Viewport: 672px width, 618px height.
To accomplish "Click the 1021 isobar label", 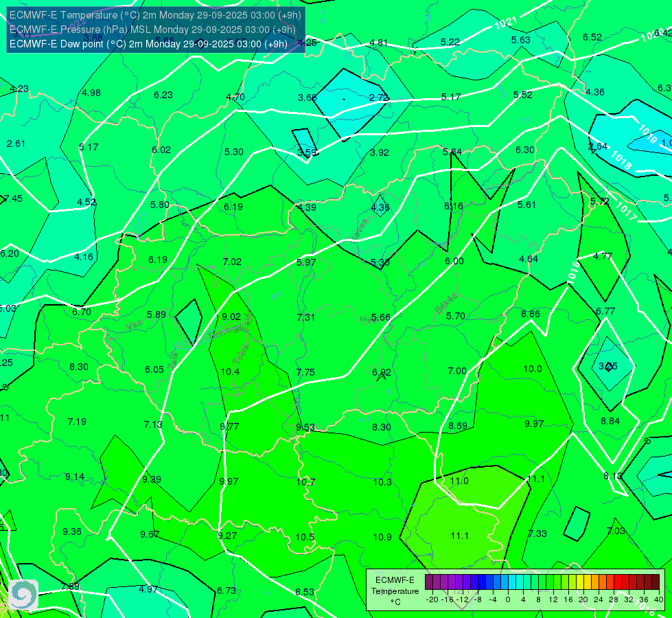I will click(x=506, y=23).
